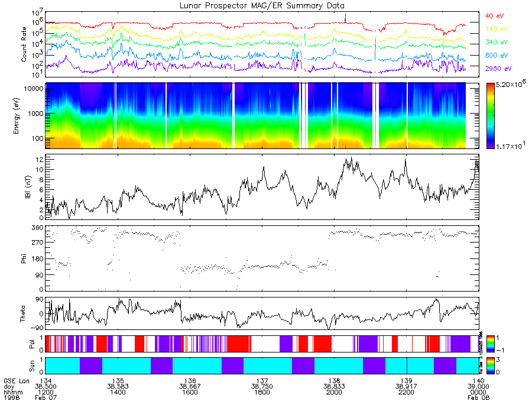Click the 360 tick on Phi axis
The image size is (532, 414).
37,228
